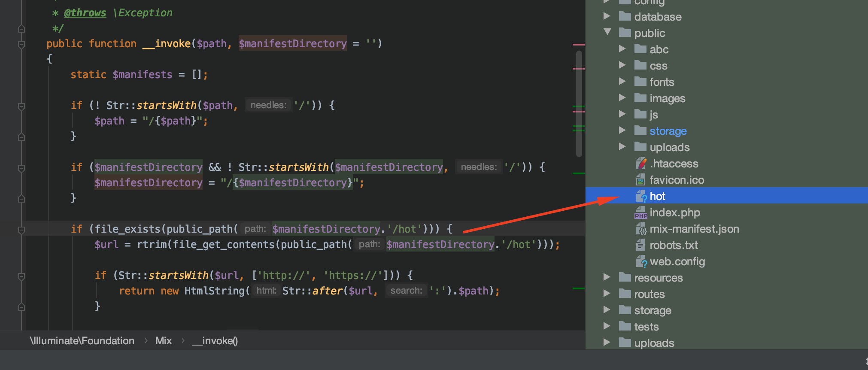Click the resources folder icon
The width and height of the screenshot is (868, 370).
[625, 277]
